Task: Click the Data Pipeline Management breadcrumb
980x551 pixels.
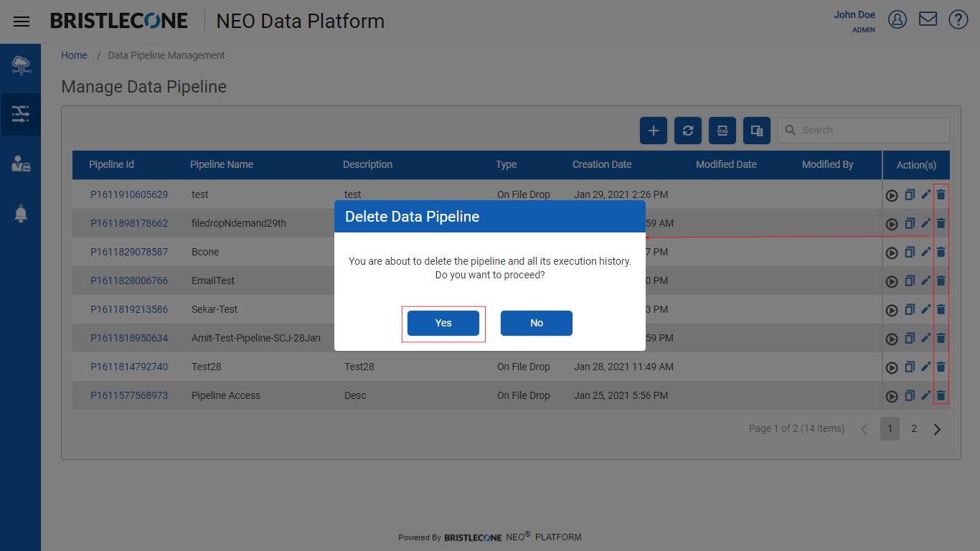Action: (166, 55)
